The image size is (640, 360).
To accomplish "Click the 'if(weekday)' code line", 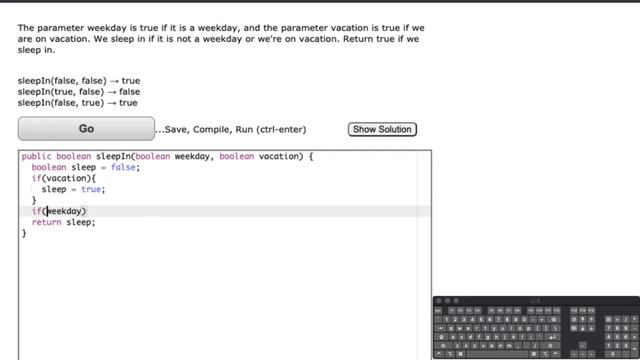I will click(x=59, y=211).
